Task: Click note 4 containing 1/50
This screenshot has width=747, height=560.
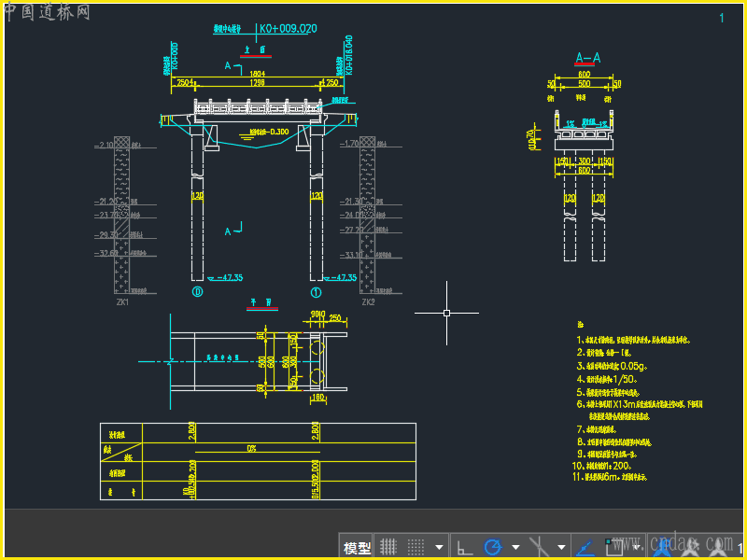Action: point(606,380)
